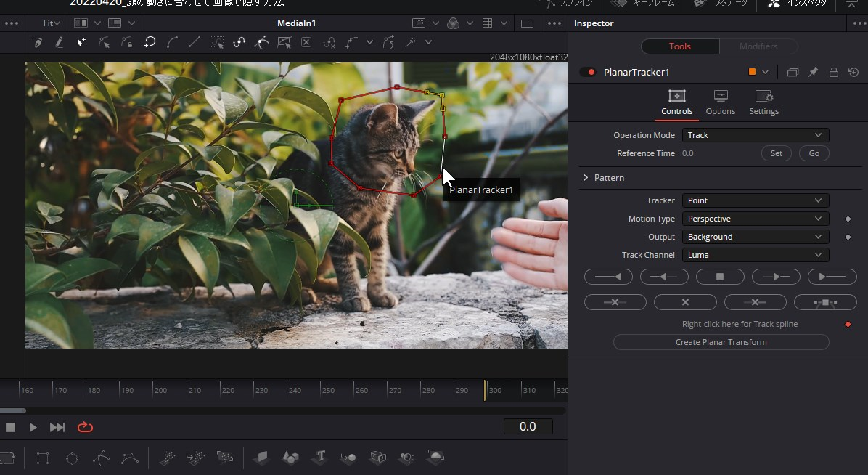The width and height of the screenshot is (868, 475).
Task: Add a pRender particle node
Action: pos(225,458)
